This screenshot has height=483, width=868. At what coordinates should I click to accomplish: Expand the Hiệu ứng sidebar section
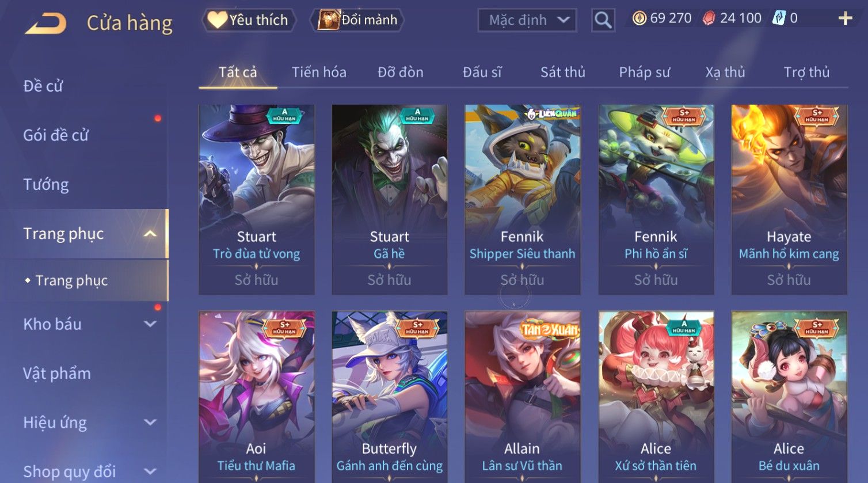tap(150, 423)
